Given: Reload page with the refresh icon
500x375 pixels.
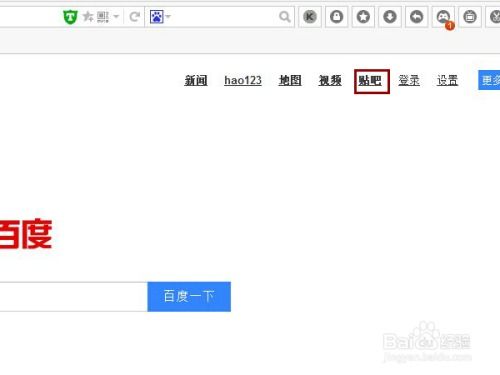Looking at the screenshot, I should point(135,16).
